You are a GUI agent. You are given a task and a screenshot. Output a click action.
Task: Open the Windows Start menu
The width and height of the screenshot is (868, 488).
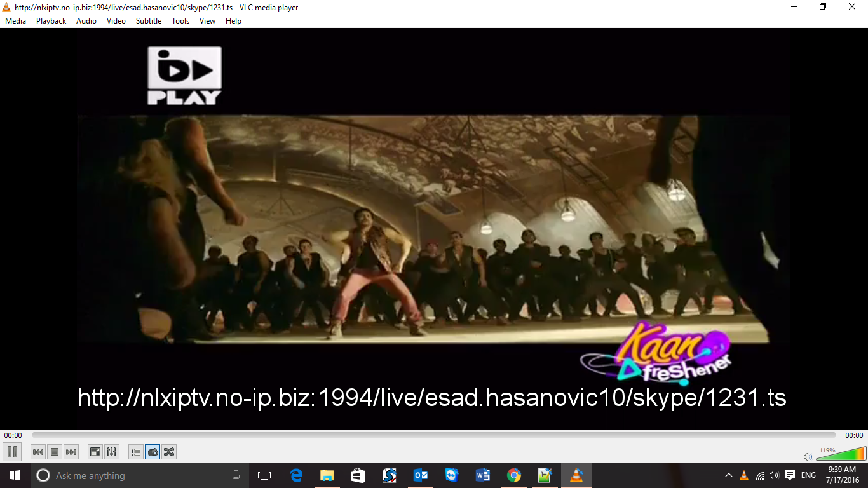[15, 475]
